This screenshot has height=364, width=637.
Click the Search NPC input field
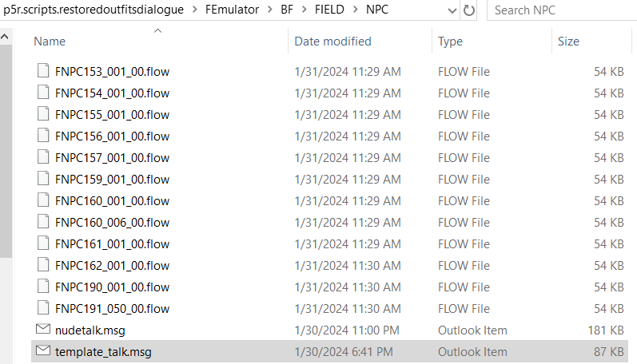(563, 10)
